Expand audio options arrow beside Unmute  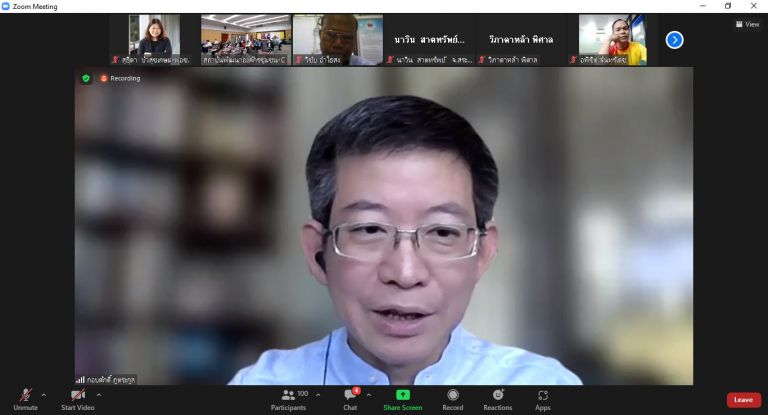pos(44,395)
